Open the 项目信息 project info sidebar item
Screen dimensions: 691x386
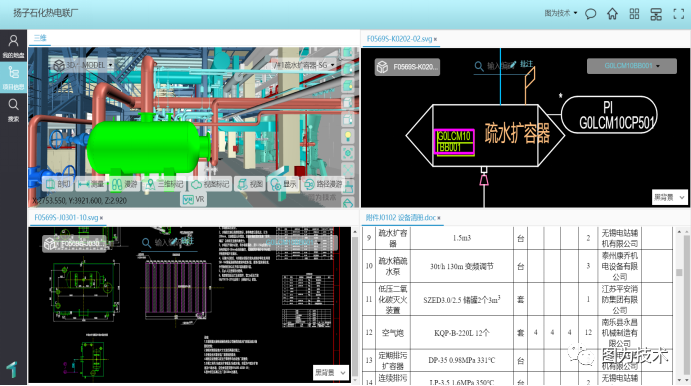click(x=13, y=78)
